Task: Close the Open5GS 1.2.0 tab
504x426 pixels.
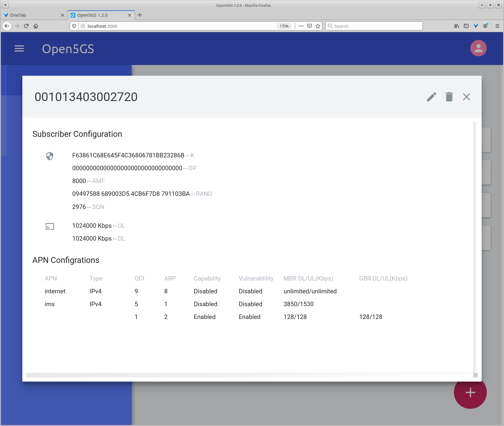Action: 130,15
